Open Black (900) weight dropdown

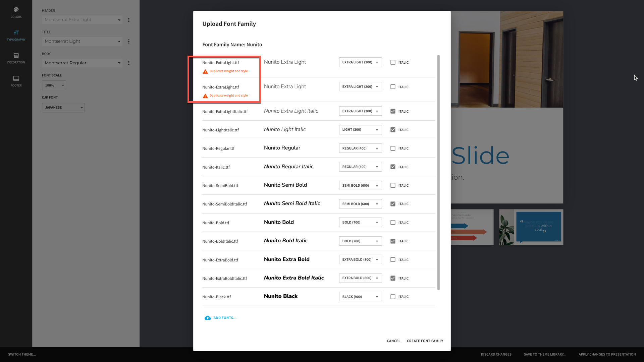click(360, 297)
